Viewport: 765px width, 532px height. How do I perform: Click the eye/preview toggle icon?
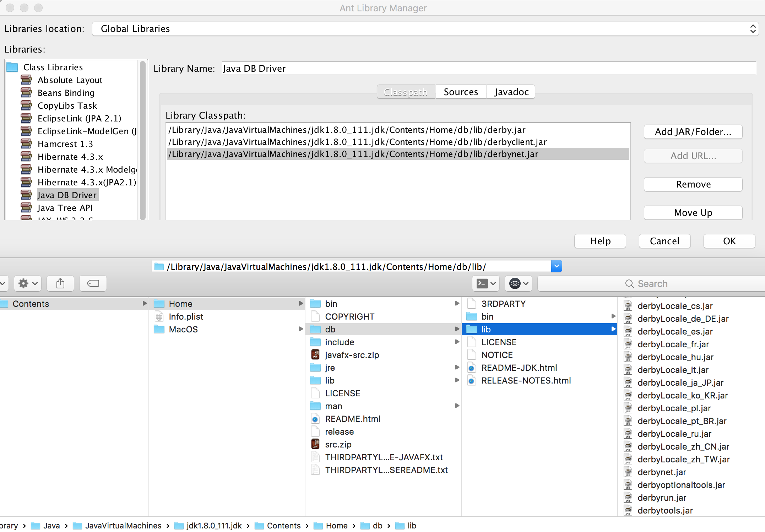click(x=514, y=284)
